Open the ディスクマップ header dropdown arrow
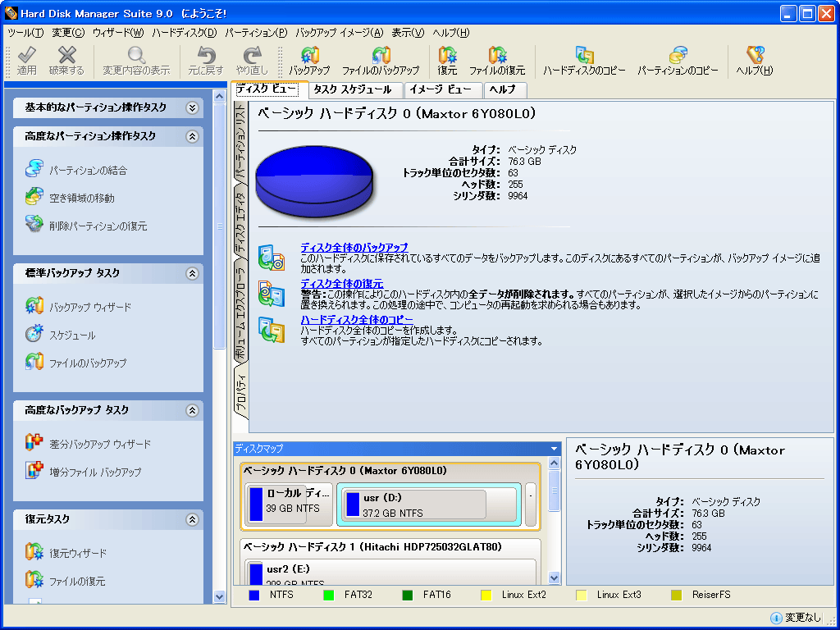The width and height of the screenshot is (840, 630). coord(554,449)
